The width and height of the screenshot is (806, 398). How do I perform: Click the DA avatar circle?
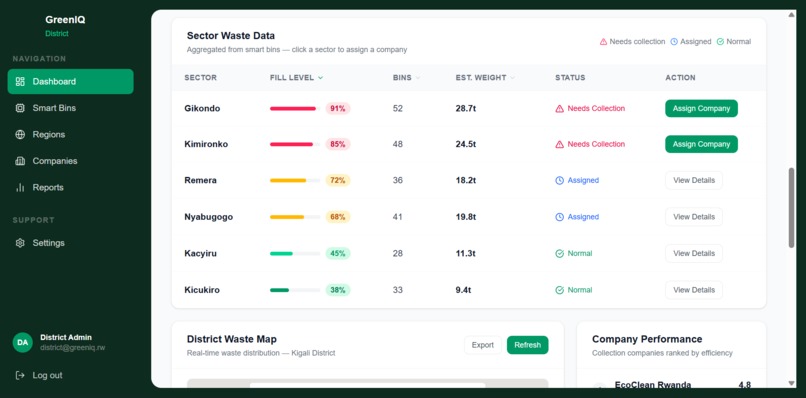pyautogui.click(x=23, y=342)
